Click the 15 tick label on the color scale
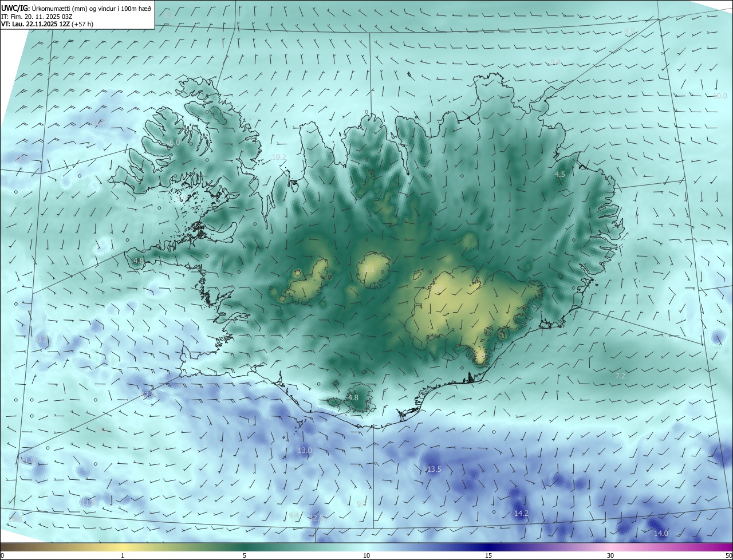 tap(488, 555)
